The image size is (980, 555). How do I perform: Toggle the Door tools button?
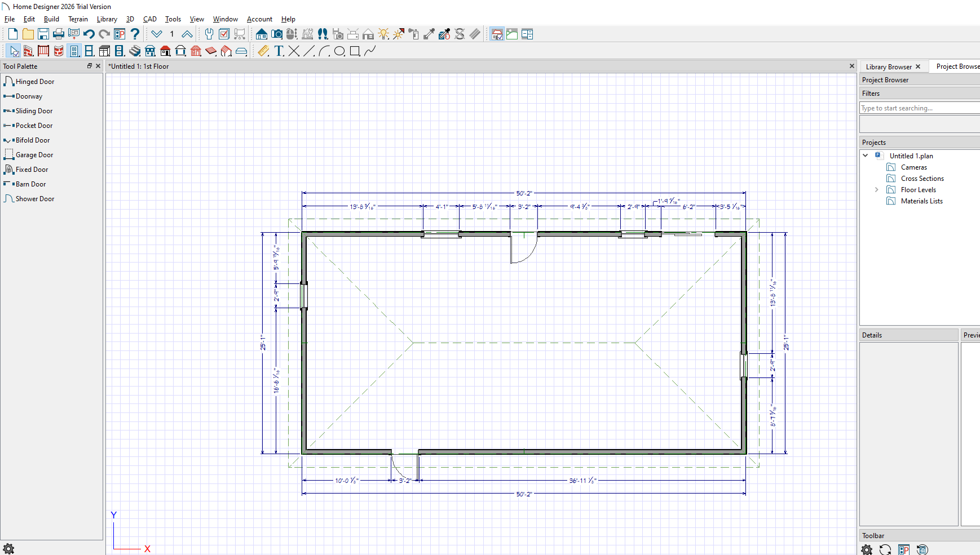pyautogui.click(x=74, y=51)
